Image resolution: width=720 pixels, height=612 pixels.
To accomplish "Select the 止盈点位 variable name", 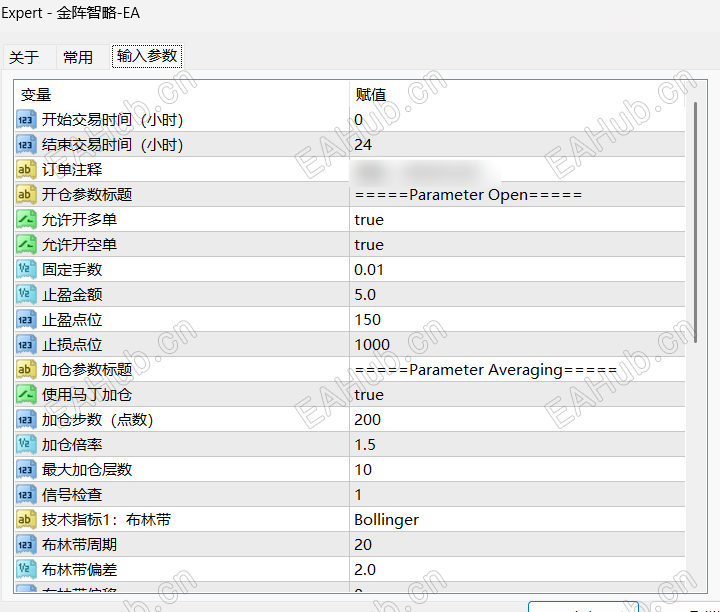I will tap(72, 320).
